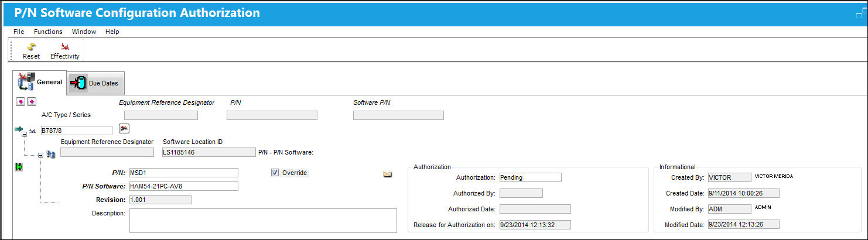Viewport: 868px width, 240px height.
Task: Switch to the General tab
Action: tap(40, 83)
